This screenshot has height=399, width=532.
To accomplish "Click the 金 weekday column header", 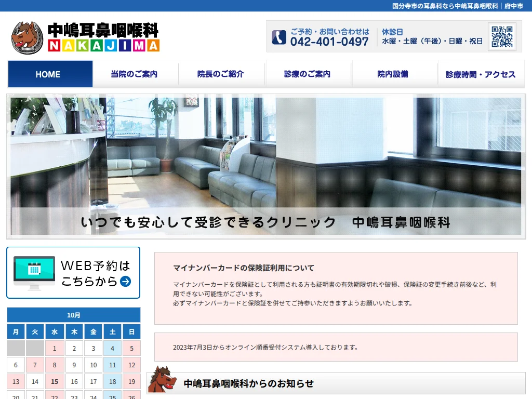I will [x=94, y=331].
